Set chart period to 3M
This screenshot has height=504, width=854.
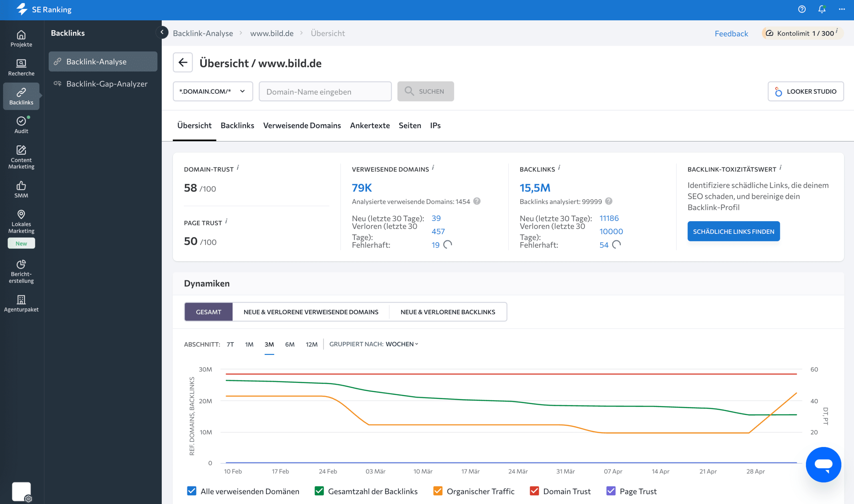point(269,344)
